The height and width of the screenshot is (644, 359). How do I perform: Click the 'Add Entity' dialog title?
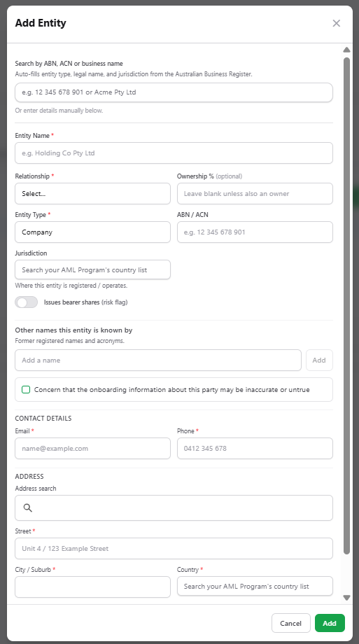click(41, 23)
